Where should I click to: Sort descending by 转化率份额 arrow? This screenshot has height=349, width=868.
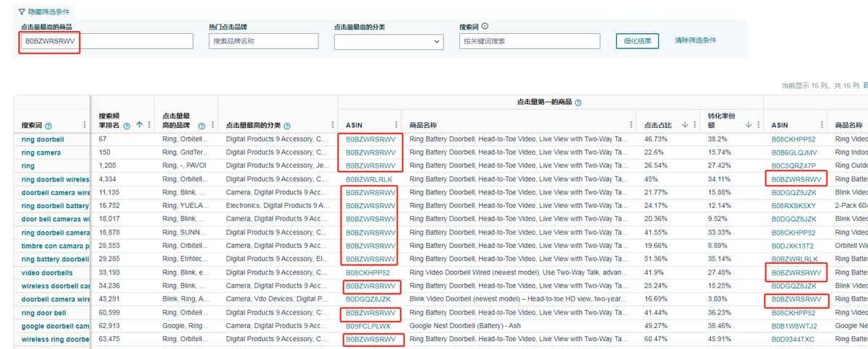[748, 125]
